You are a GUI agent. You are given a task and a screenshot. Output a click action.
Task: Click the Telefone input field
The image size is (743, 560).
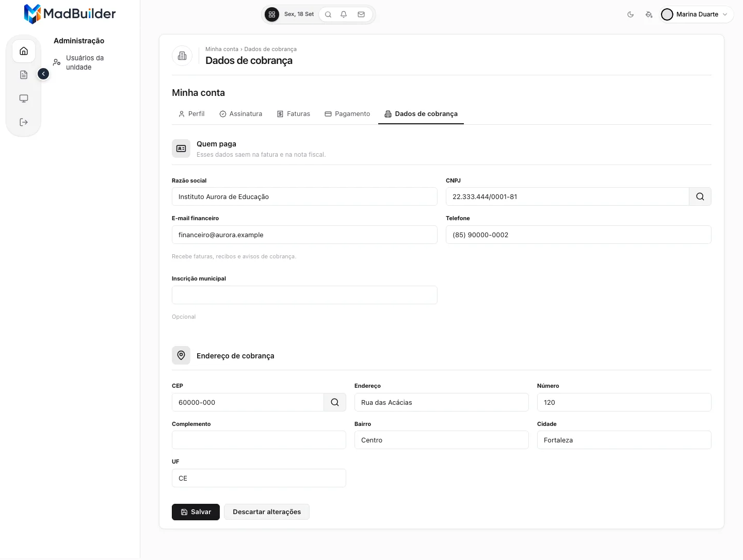point(578,235)
